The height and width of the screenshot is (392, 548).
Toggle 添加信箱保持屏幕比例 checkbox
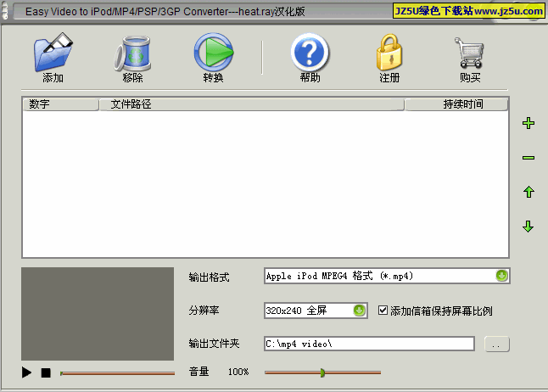click(x=383, y=311)
